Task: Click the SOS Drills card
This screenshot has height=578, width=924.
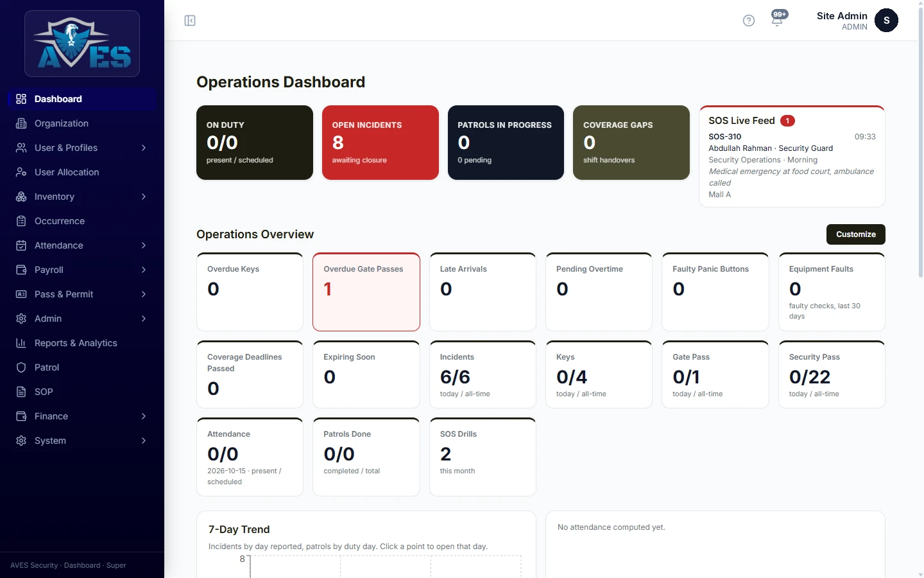Action: [483, 457]
